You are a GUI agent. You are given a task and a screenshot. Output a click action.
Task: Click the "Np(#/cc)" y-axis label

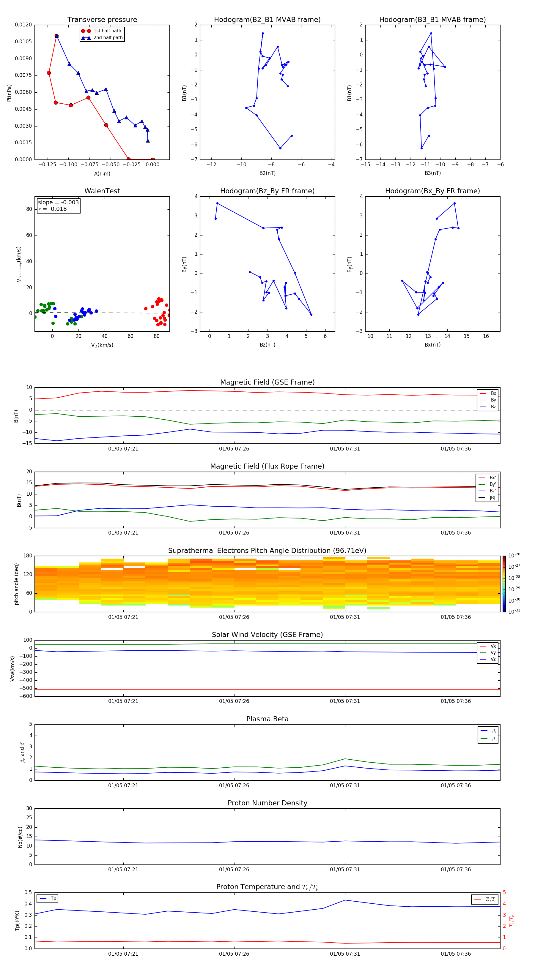(20, 837)
